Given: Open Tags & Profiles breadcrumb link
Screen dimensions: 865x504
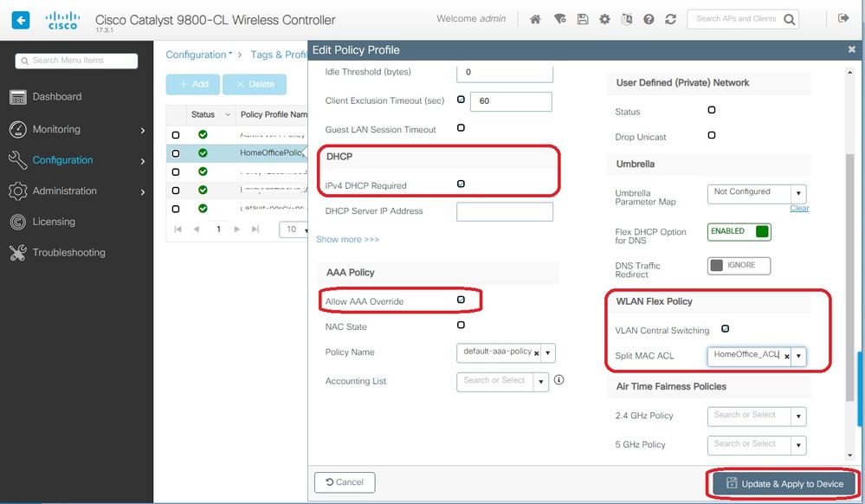Looking at the screenshot, I should (279, 55).
